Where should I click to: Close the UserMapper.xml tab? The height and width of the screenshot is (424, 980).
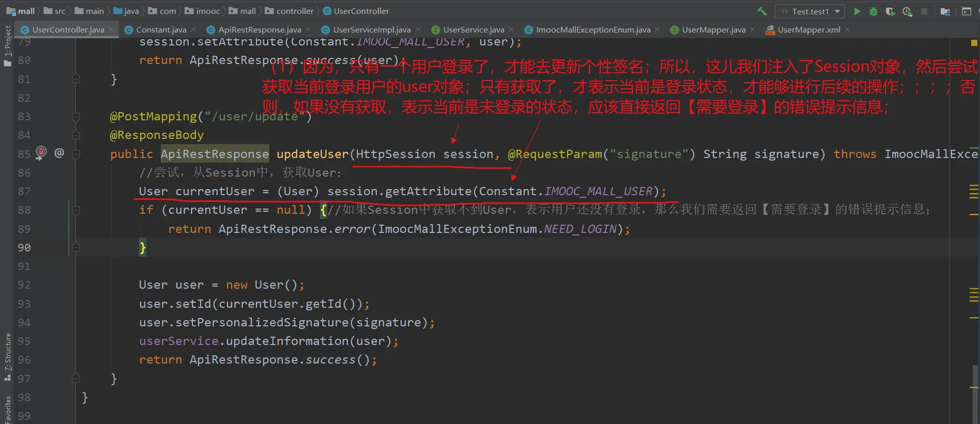click(847, 29)
